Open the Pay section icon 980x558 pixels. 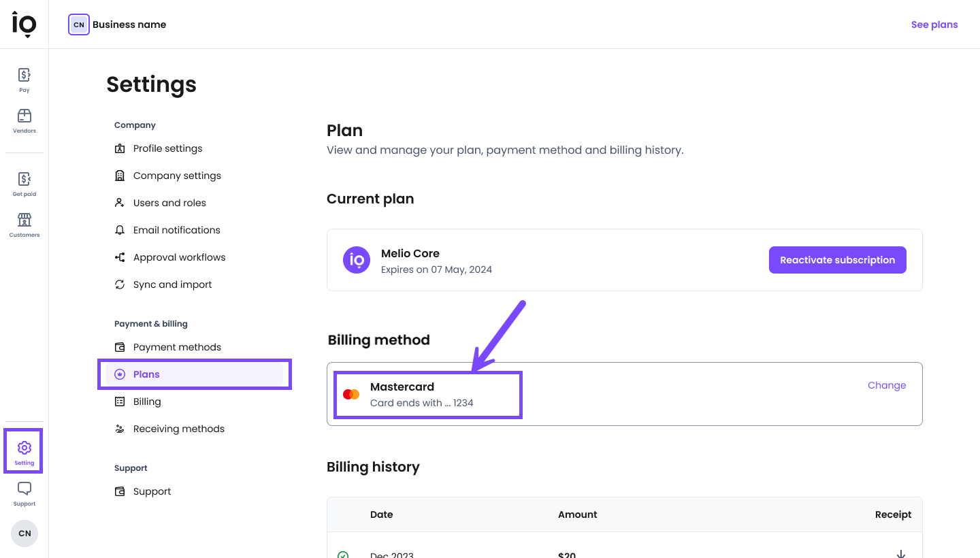[x=24, y=75]
